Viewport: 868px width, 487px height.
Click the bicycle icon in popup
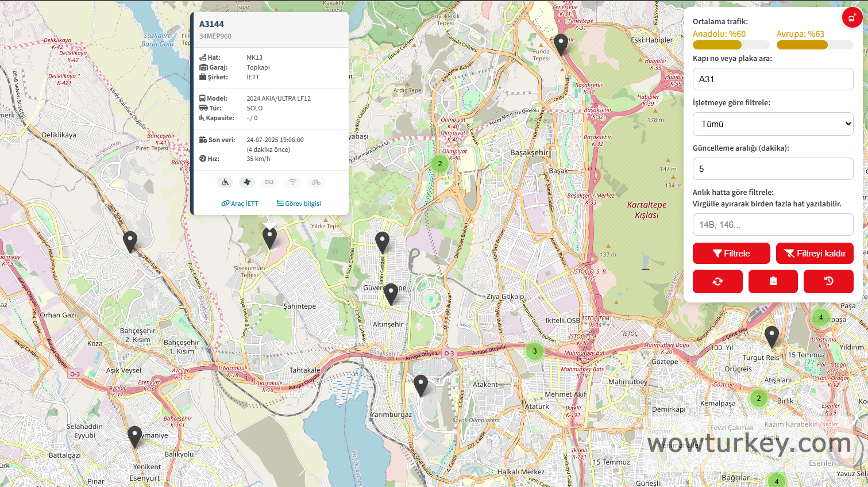tap(315, 182)
